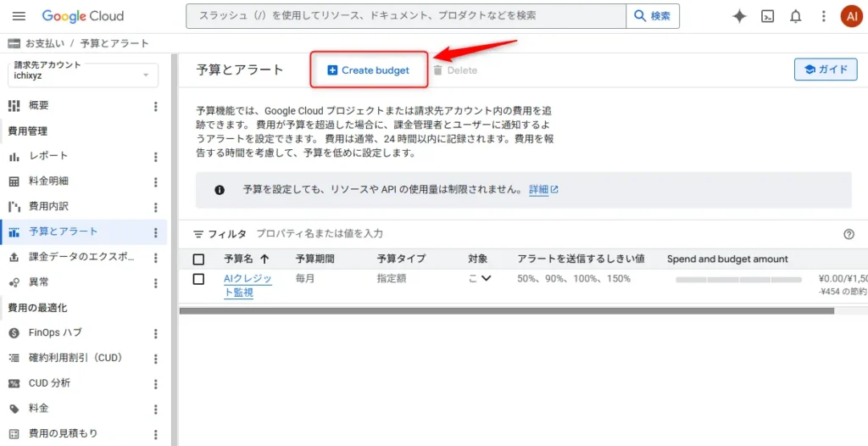Expand the 対象 chevron in budget row
Viewport: 868px width, 446px height.
pyautogui.click(x=486, y=278)
